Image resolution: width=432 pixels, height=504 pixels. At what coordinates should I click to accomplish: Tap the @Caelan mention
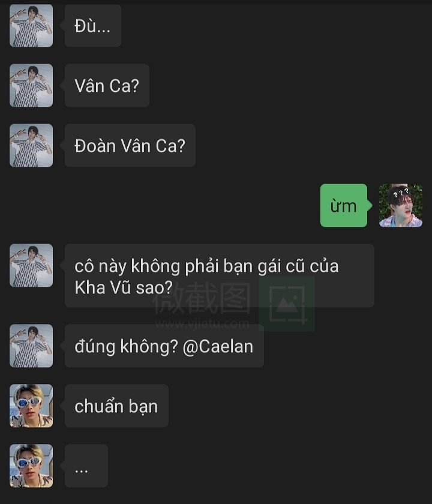(218, 347)
